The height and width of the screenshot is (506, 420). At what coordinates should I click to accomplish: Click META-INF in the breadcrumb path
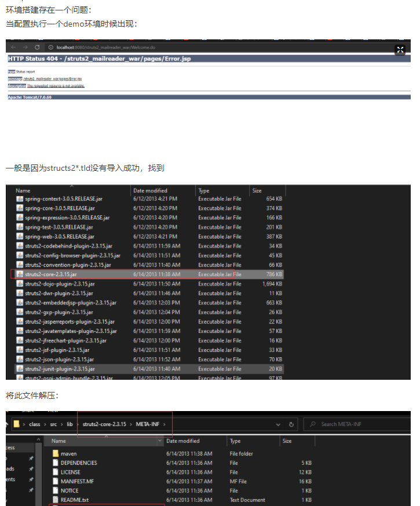[148, 424]
